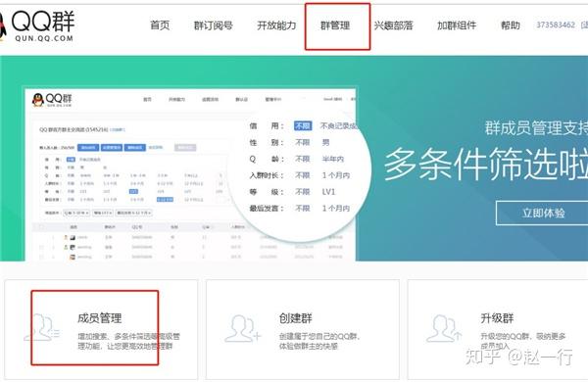Open the 群订阅号 navigation item

pyautogui.click(x=213, y=25)
